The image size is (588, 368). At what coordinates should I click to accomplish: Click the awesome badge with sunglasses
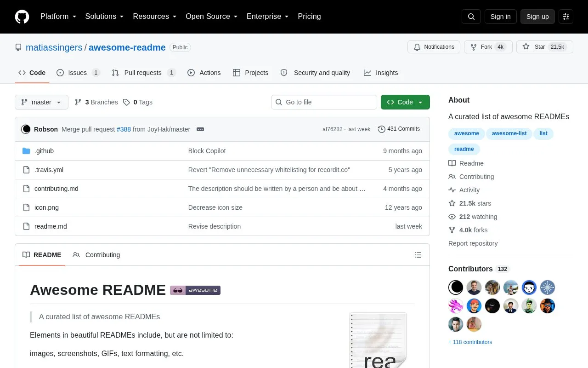[x=195, y=290]
